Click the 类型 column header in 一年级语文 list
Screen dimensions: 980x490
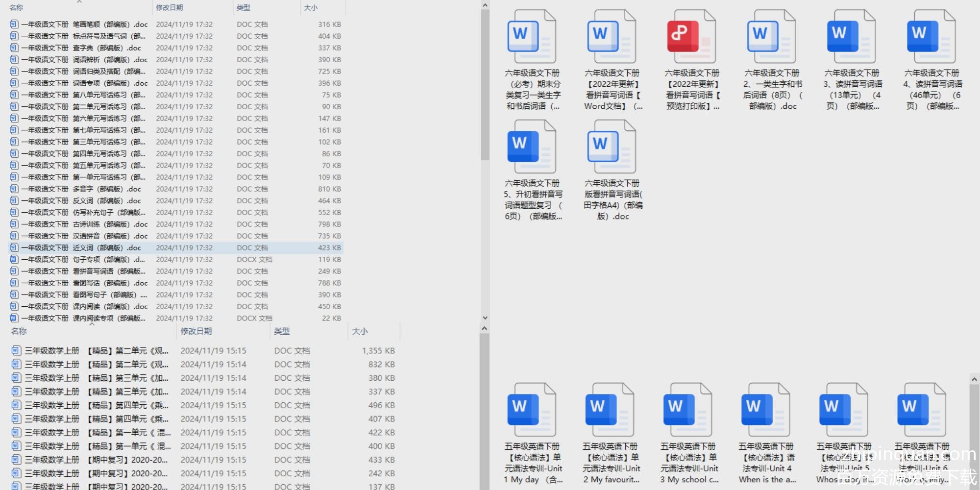(244, 8)
